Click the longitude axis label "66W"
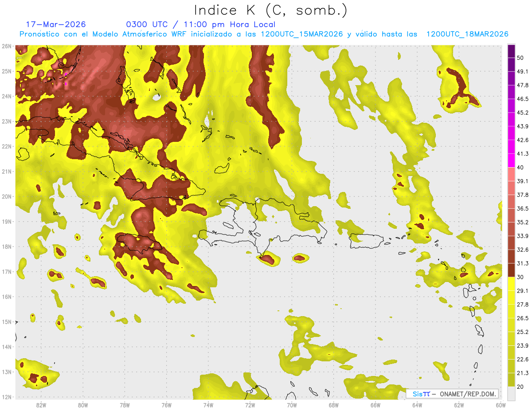532x411 pixels. coord(375,405)
